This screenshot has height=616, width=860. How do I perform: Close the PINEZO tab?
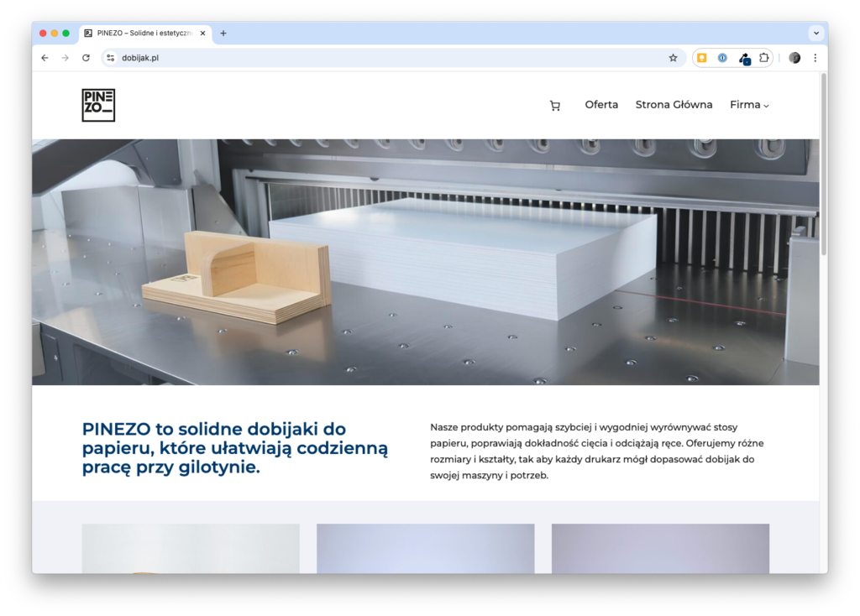(x=202, y=34)
